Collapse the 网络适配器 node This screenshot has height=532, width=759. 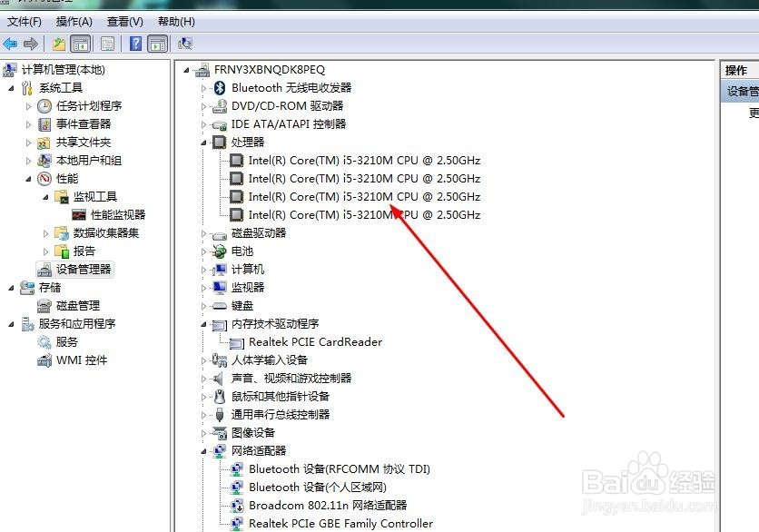[203, 451]
